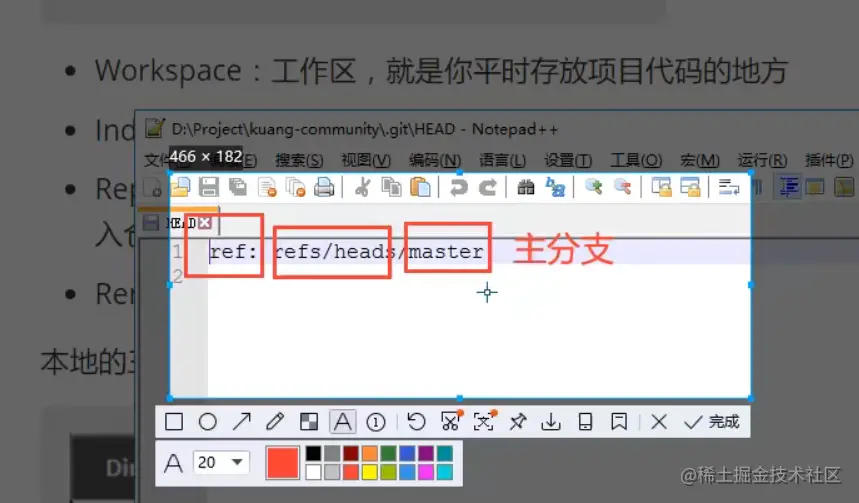Select the rectangle annotation tool

pos(174,422)
